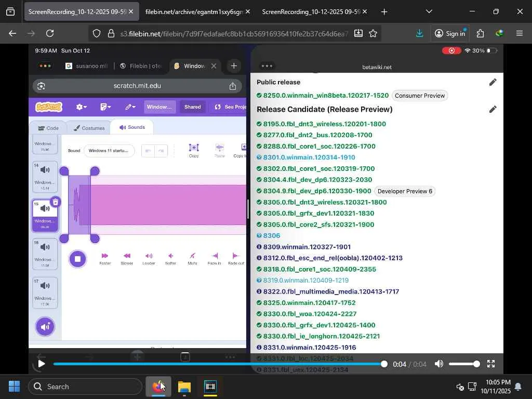Image resolution: width=532 pixels, height=399 pixels.
Task: Open 8195.0.fbl_dnt3_wireless.120201-1800 link
Action: (x=324, y=124)
